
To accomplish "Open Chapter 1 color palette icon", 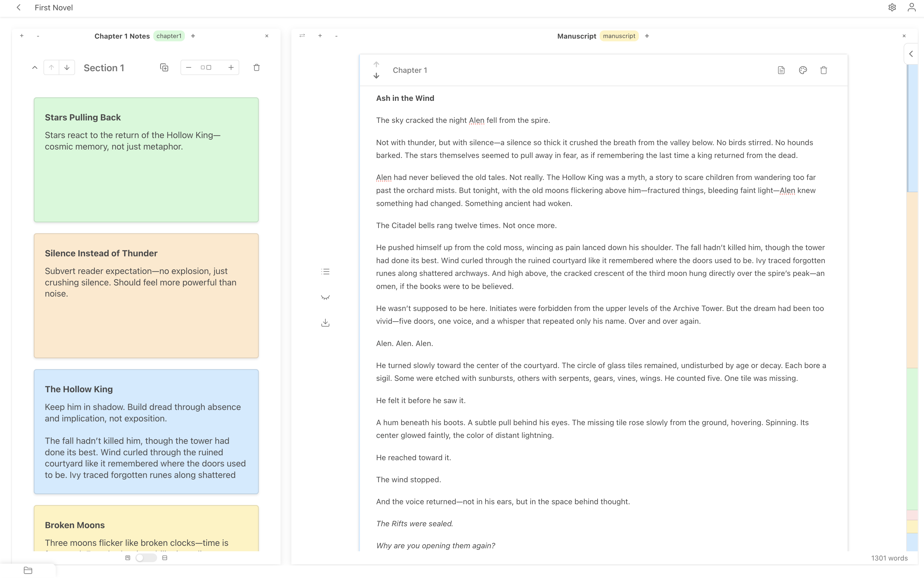I will [802, 70].
